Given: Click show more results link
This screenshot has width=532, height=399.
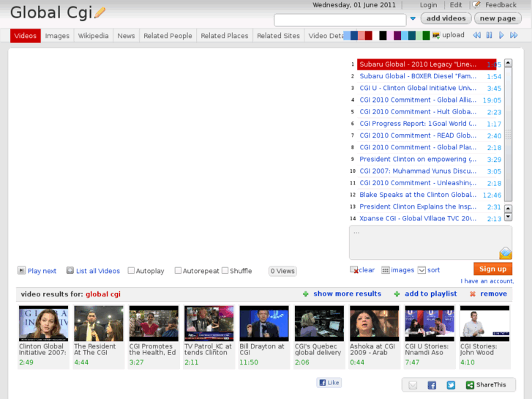Looking at the screenshot, I should (347, 294).
